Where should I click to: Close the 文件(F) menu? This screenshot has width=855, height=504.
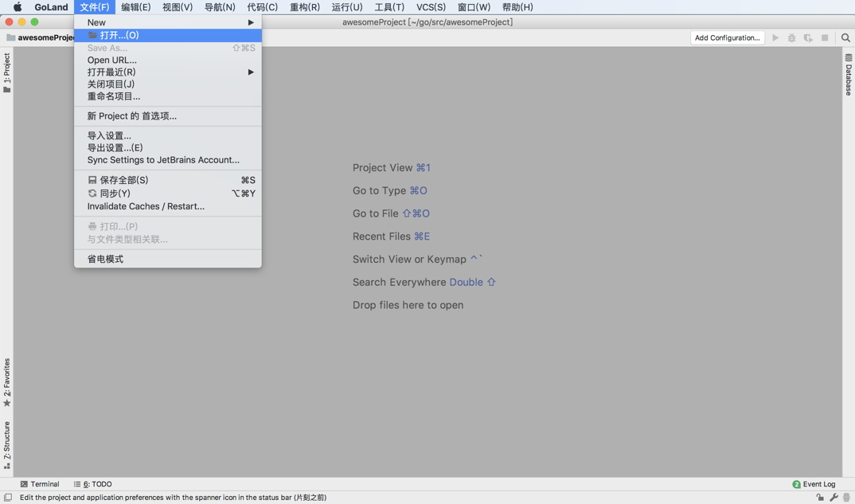94,7
